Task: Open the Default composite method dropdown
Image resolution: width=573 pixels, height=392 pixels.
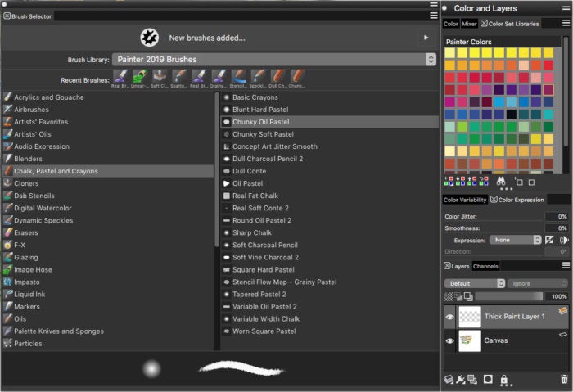Action: pos(474,283)
